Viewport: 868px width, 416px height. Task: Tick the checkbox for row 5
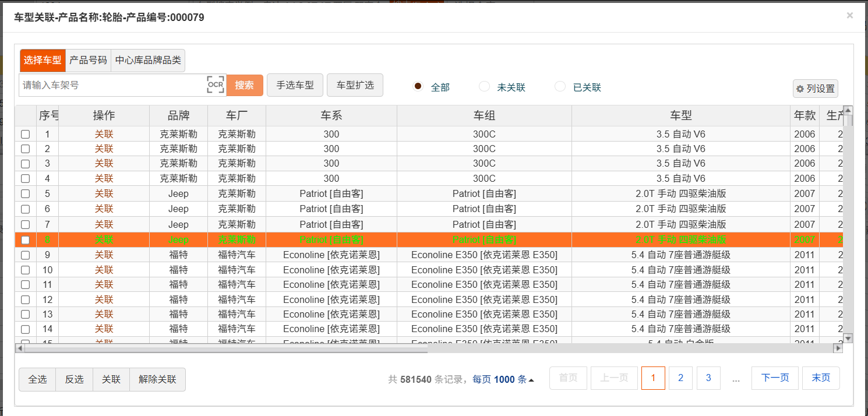pos(26,194)
